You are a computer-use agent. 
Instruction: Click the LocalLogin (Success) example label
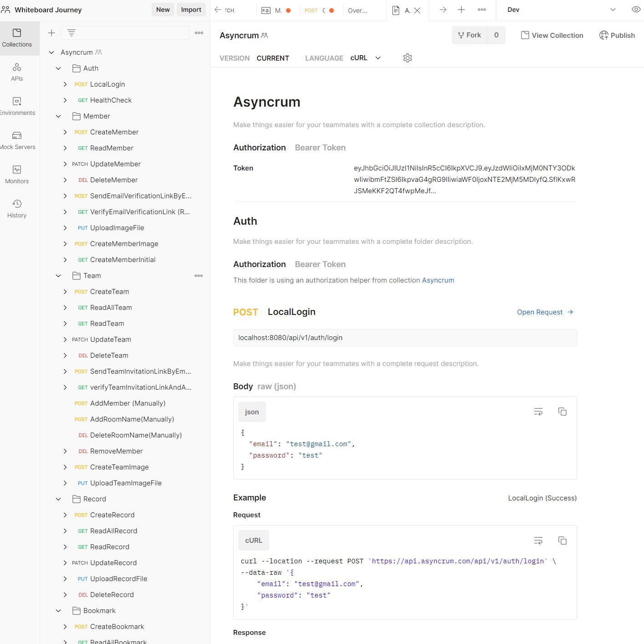pyautogui.click(x=542, y=498)
